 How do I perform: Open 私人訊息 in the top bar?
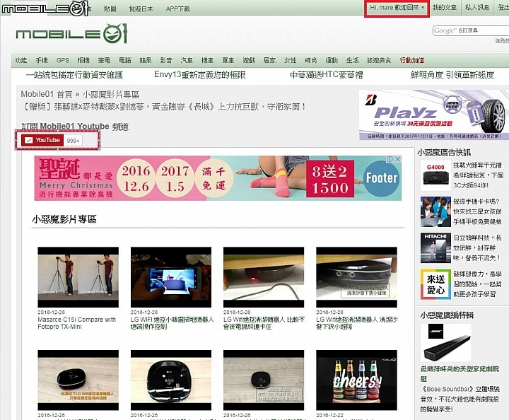[x=477, y=7]
